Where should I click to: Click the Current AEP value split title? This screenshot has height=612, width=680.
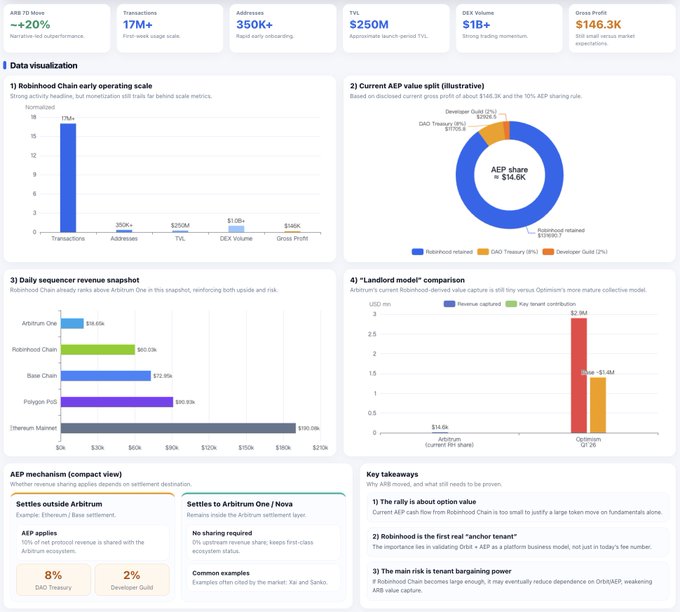click(x=417, y=86)
